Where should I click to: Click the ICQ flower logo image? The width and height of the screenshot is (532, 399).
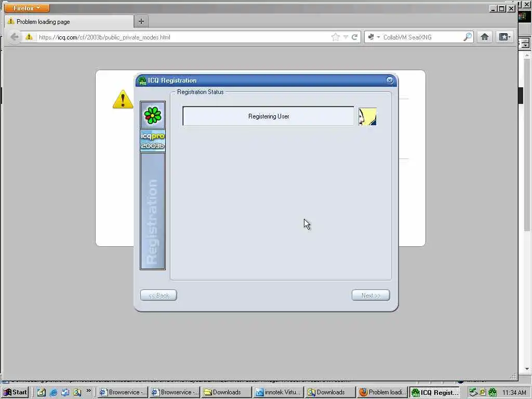pyautogui.click(x=153, y=115)
